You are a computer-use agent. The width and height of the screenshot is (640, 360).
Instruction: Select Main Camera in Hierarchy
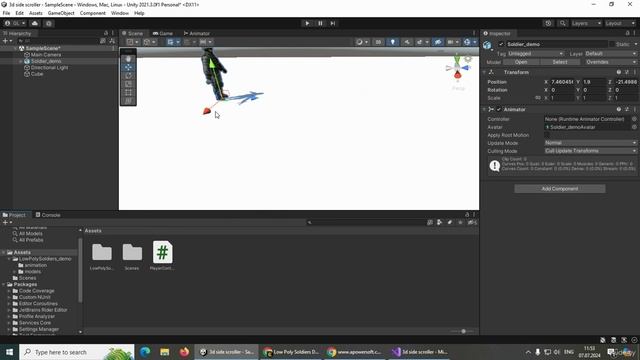point(46,55)
